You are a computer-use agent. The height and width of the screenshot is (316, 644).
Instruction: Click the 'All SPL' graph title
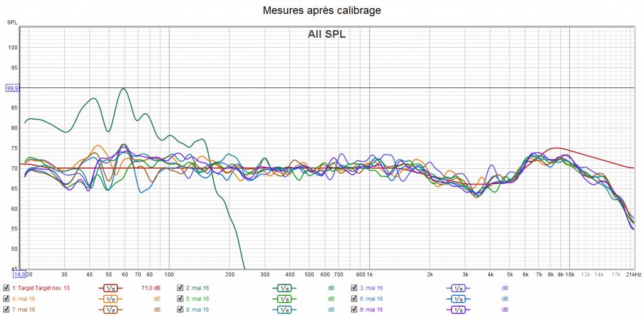point(326,35)
